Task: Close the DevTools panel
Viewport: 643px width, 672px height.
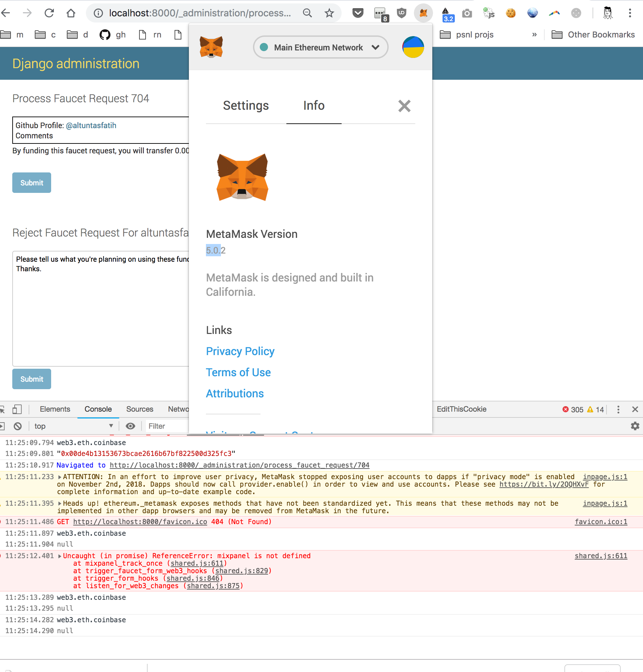Action: coord(635,409)
